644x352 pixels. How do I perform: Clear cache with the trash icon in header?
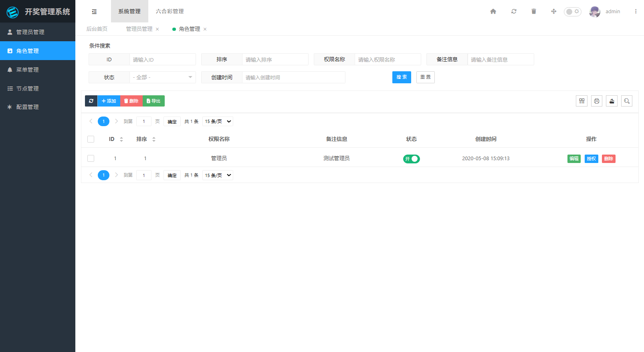[x=534, y=11]
